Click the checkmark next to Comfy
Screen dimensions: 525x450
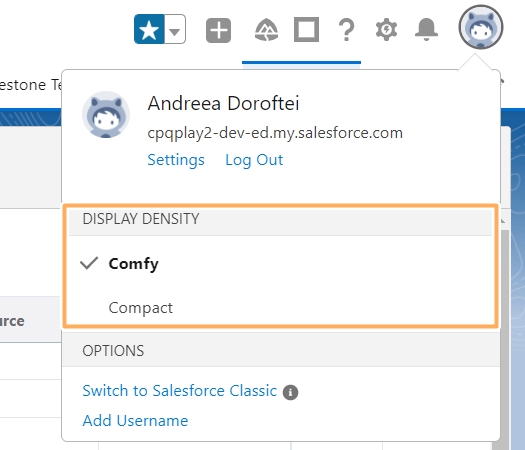tap(89, 263)
